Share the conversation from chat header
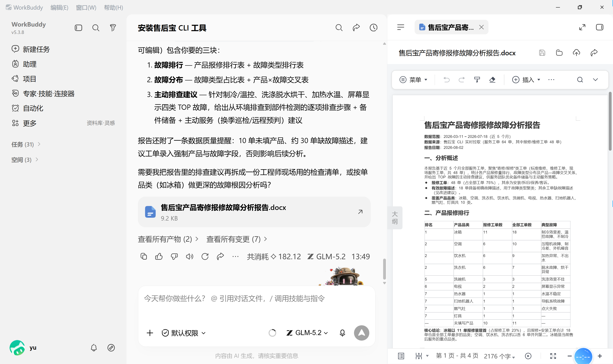Viewport: 613px width, 364px height. click(356, 28)
